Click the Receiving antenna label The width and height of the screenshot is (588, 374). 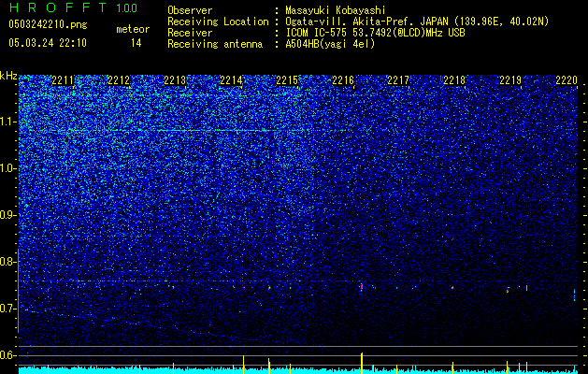tap(215, 44)
